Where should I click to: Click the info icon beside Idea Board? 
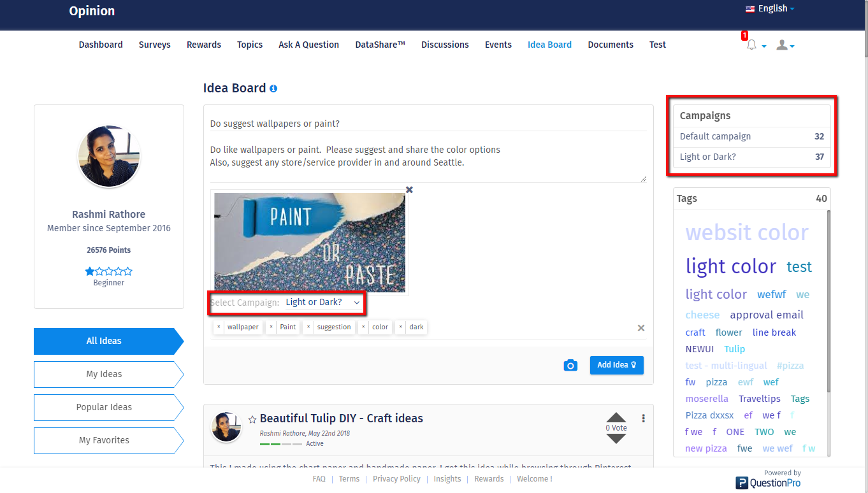click(x=273, y=89)
